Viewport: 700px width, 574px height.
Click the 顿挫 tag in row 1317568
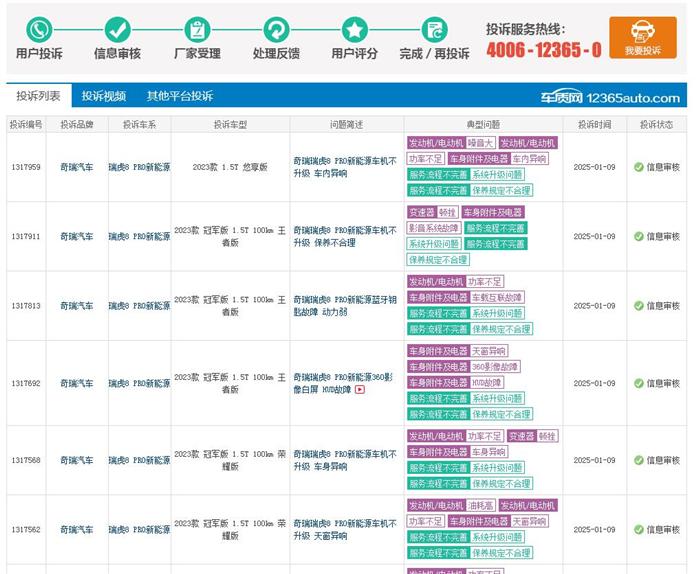click(x=547, y=436)
